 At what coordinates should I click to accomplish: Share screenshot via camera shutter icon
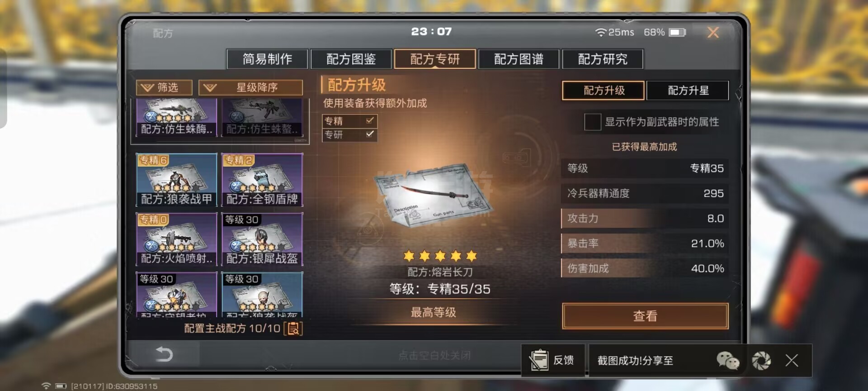pyautogui.click(x=761, y=361)
